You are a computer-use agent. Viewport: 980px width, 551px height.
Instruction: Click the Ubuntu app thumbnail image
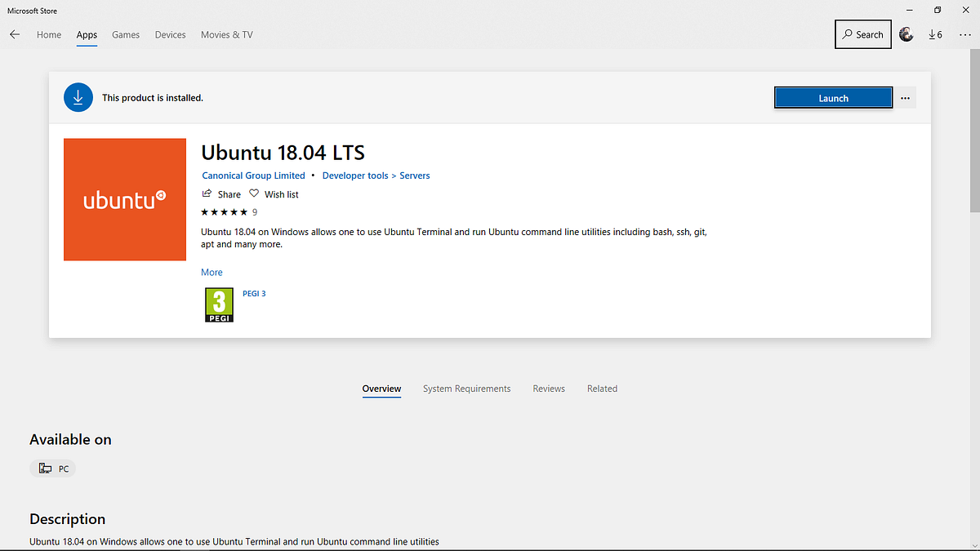[x=124, y=199]
